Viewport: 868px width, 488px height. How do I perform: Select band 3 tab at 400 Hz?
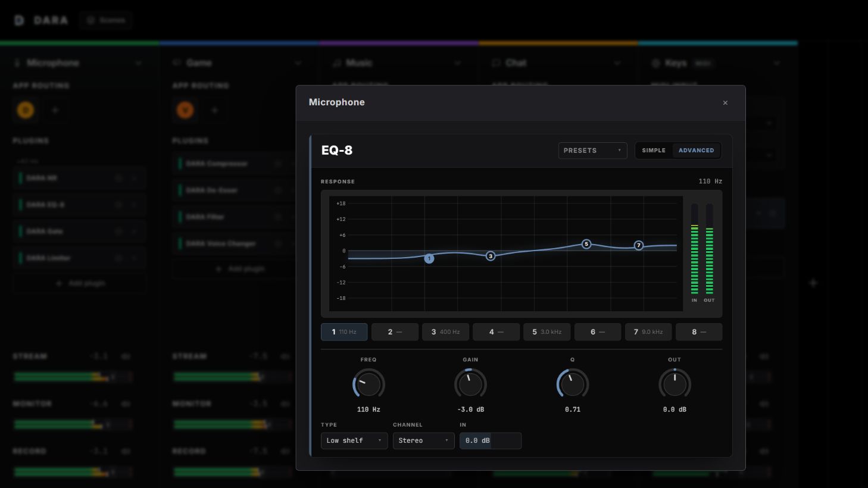[x=445, y=332]
